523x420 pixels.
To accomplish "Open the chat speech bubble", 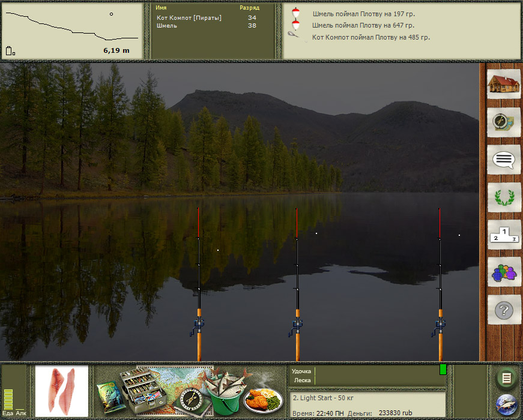I will 503,160.
